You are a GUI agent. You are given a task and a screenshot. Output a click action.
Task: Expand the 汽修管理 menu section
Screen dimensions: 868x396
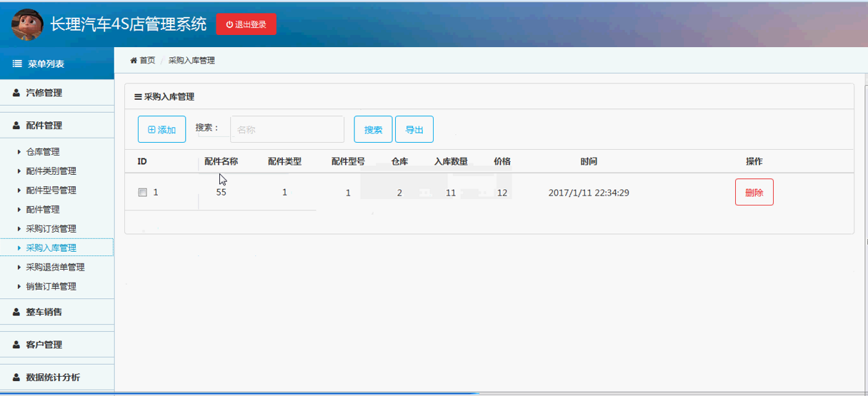(57, 93)
